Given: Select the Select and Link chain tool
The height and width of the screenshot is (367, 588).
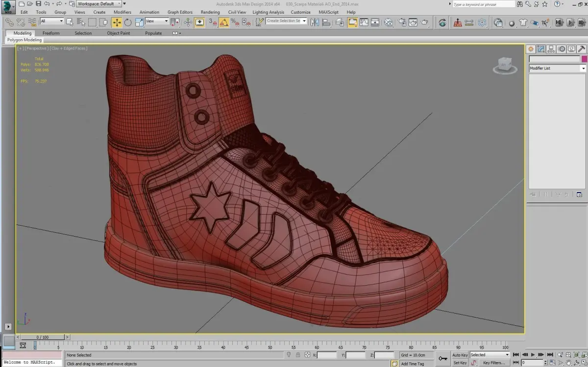Looking at the screenshot, I should (9, 22).
